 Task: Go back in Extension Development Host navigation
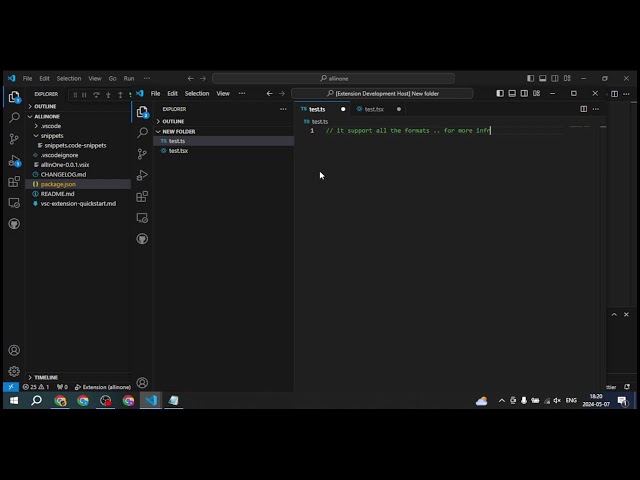point(269,93)
